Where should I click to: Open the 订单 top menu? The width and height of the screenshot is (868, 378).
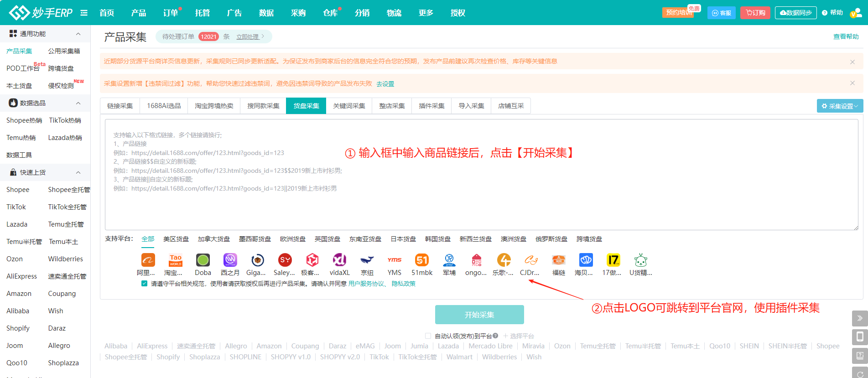click(x=171, y=13)
